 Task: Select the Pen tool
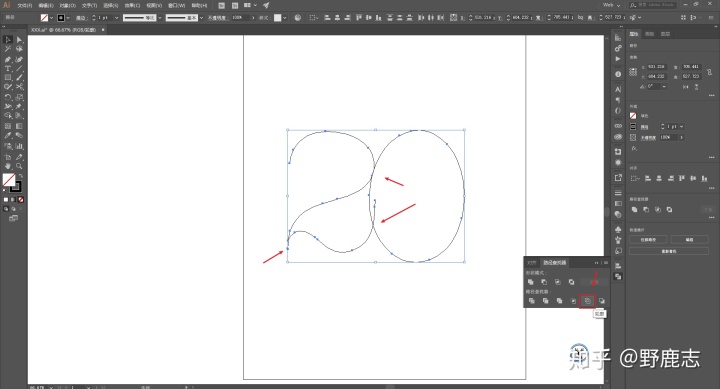[x=8, y=59]
